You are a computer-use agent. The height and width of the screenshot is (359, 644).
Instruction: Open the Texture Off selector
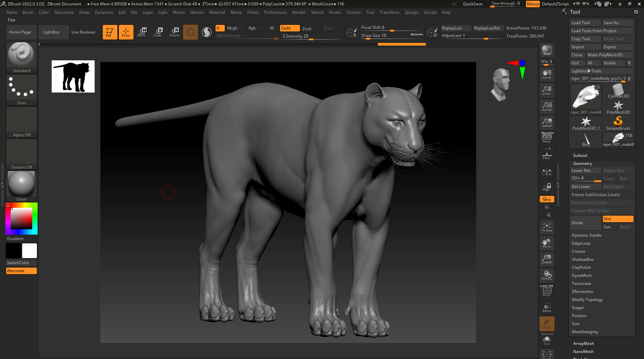21,154
